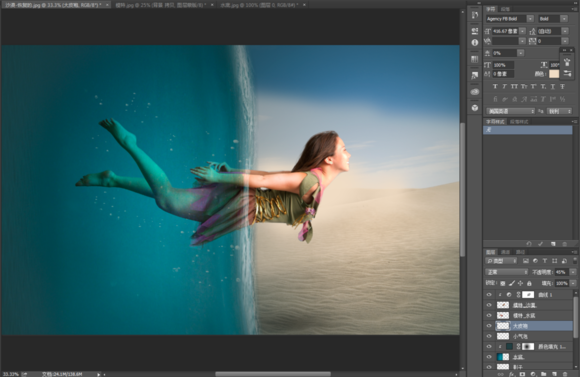Screen dimensions: 580x377
Task: Switch to the 段落 paragraph tab
Action: [506, 9]
